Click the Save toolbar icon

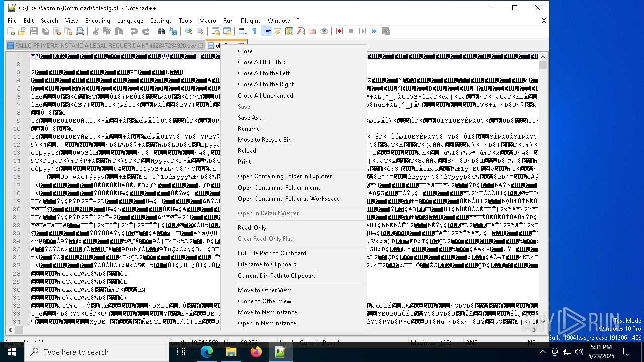click(34, 31)
